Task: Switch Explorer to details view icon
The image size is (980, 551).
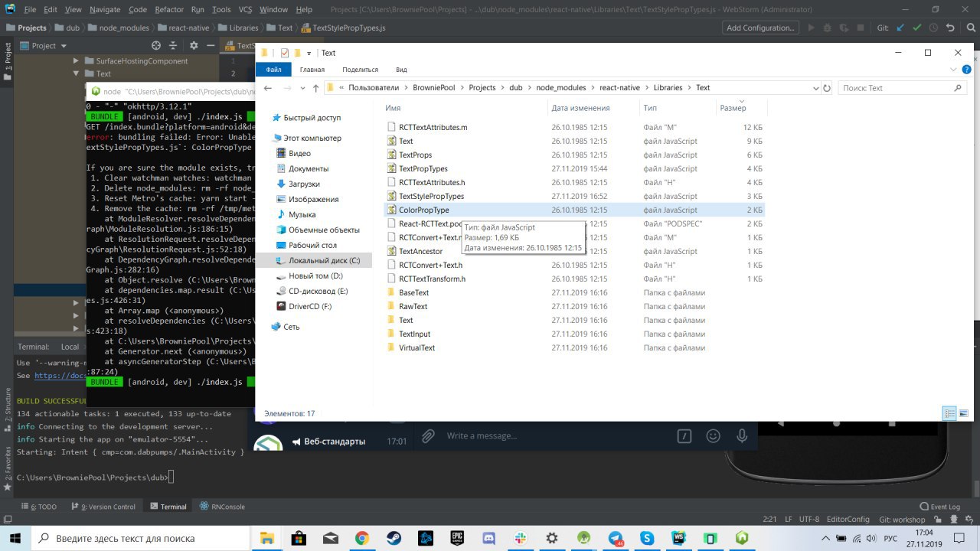Action: point(949,413)
